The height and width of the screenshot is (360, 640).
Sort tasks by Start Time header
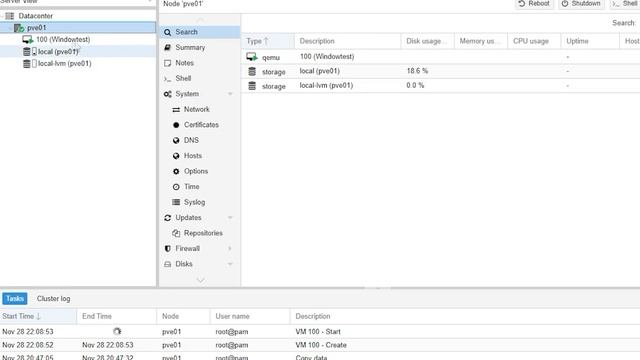click(x=38, y=316)
